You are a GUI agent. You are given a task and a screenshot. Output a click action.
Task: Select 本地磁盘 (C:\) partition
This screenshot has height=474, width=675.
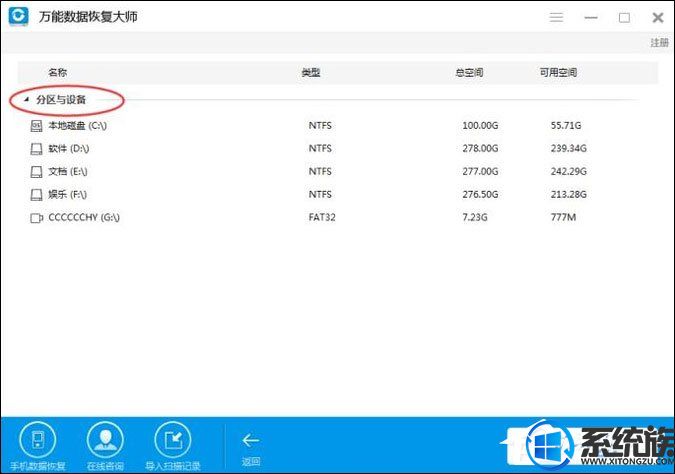(77, 126)
